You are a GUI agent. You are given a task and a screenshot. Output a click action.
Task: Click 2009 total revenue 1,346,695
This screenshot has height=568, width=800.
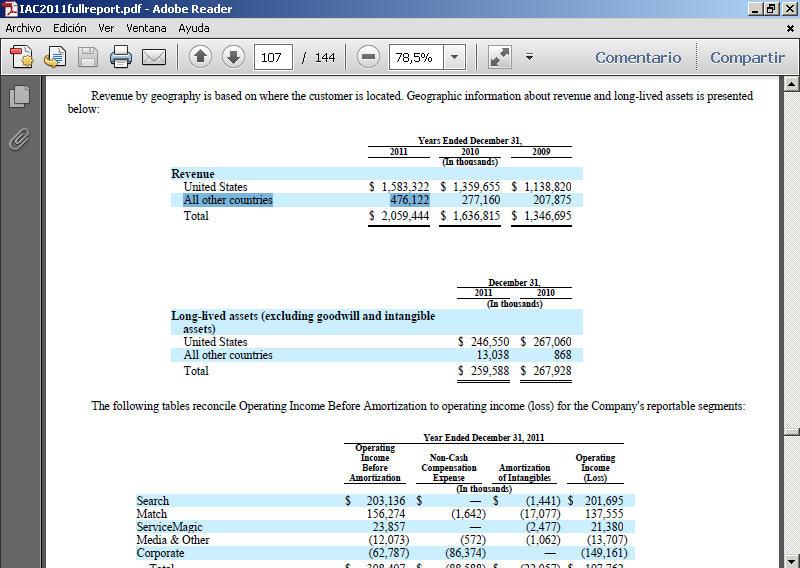[x=547, y=216]
